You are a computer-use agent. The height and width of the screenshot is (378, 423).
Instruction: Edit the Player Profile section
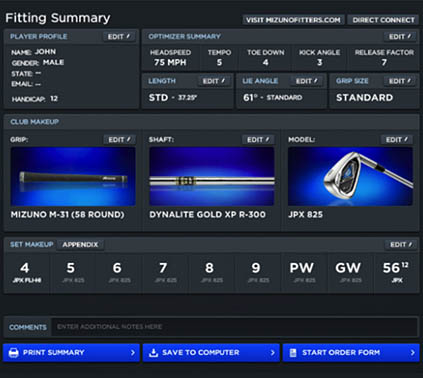point(119,37)
